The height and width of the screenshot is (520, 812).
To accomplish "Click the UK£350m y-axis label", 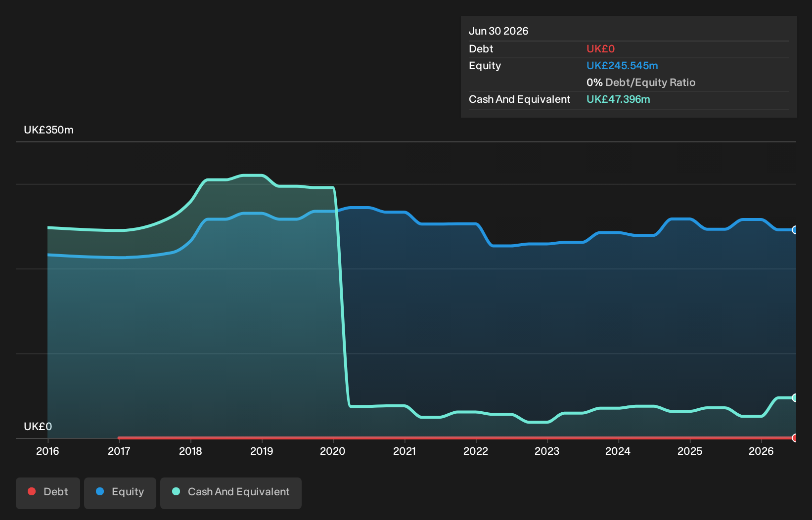I will pos(48,130).
